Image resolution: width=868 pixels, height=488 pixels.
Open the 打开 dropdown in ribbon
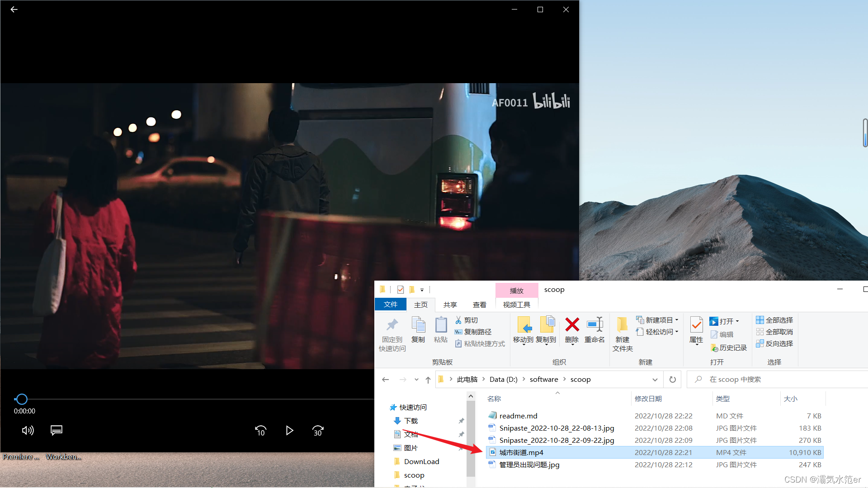coord(724,321)
